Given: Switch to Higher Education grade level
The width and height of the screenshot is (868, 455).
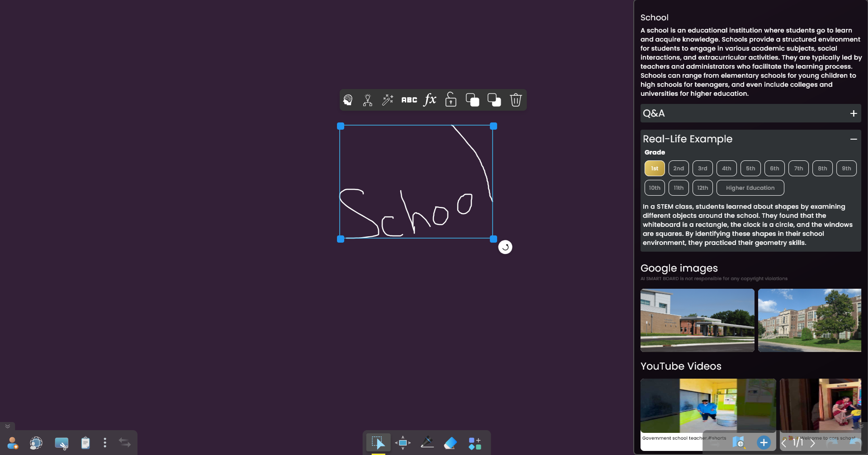Looking at the screenshot, I should point(749,188).
